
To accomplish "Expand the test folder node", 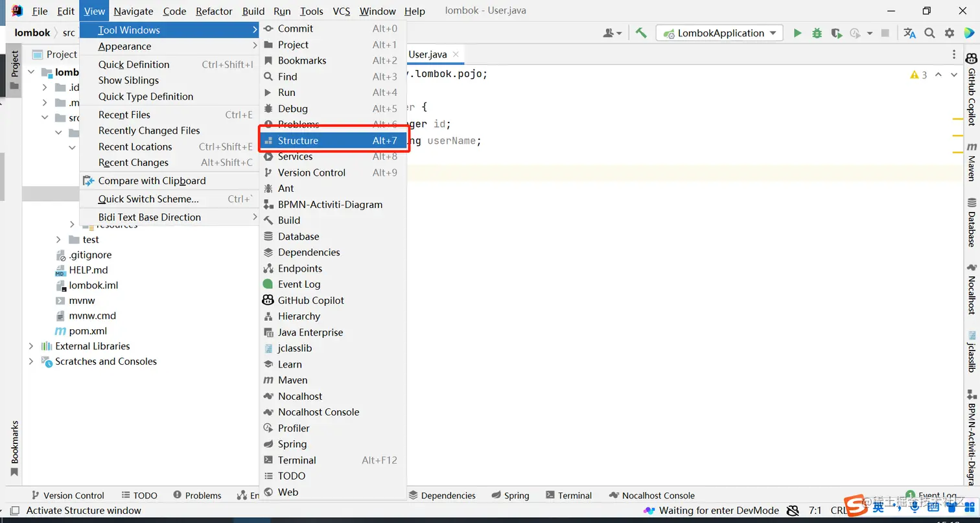I will tap(58, 240).
